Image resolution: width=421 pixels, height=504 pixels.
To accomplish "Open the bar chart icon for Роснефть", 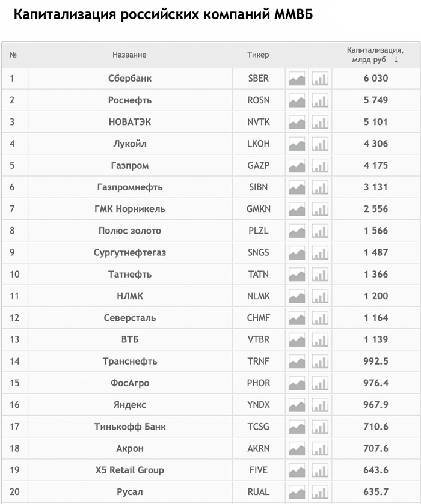I will click(x=320, y=100).
